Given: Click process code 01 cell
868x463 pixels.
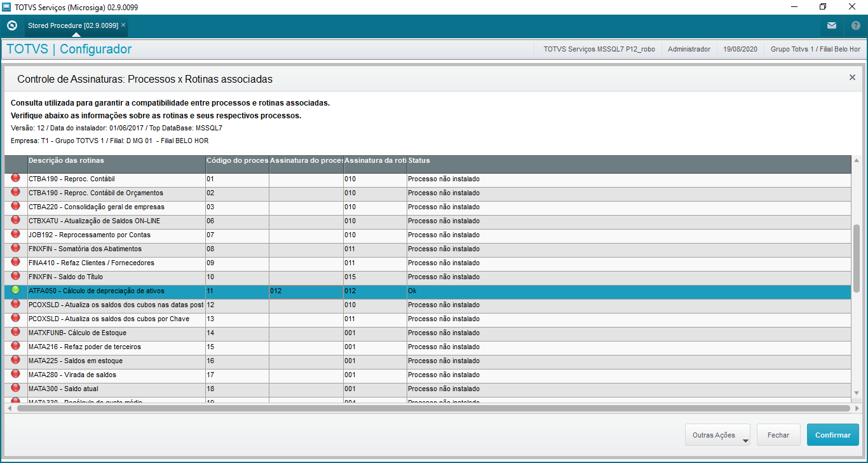Looking at the screenshot, I should 237,179.
